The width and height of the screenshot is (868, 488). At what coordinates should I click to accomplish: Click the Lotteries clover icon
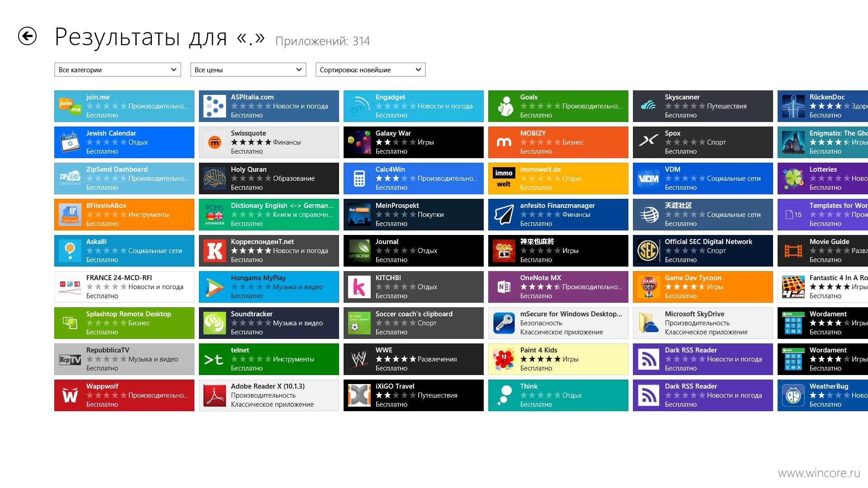pyautogui.click(x=793, y=178)
